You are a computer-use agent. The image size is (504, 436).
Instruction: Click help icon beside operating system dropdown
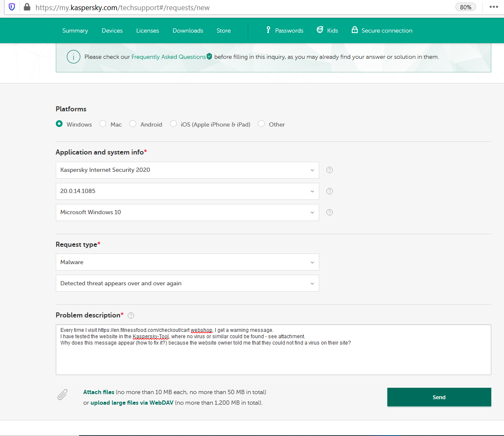pyautogui.click(x=329, y=212)
